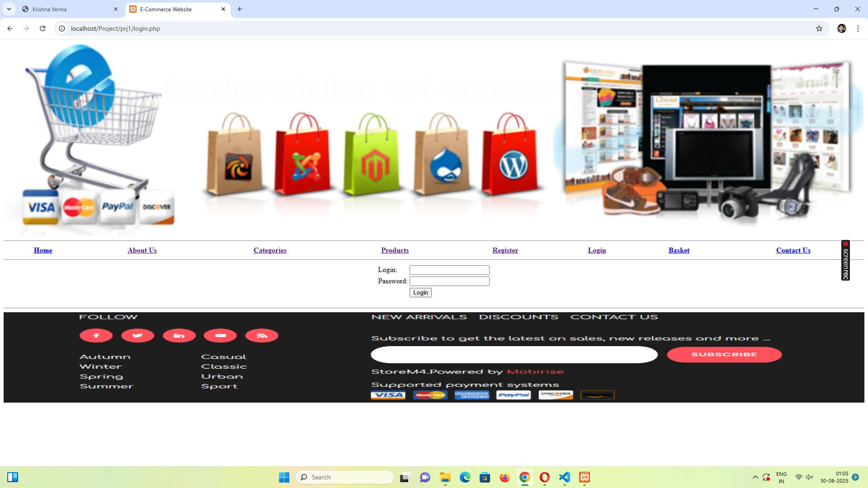868x488 pixels.
Task: Click the footer PayPal payment icon
Action: pyautogui.click(x=514, y=395)
